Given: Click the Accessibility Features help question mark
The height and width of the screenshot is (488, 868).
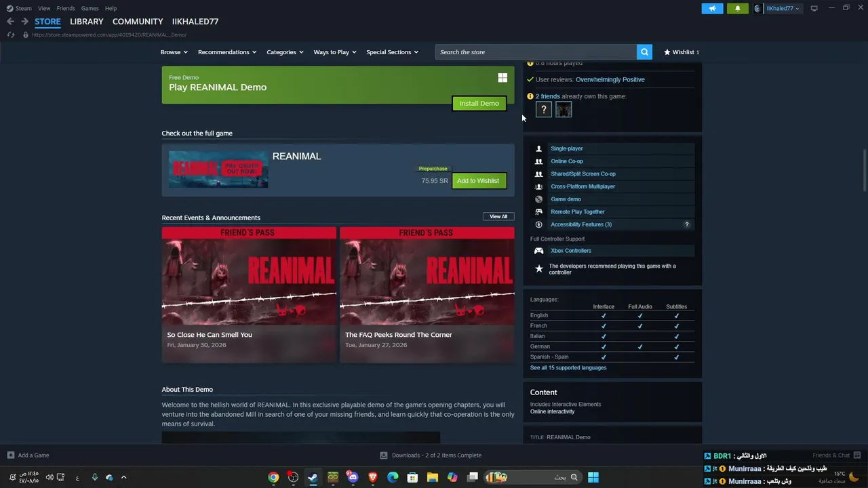Looking at the screenshot, I should pos(686,224).
